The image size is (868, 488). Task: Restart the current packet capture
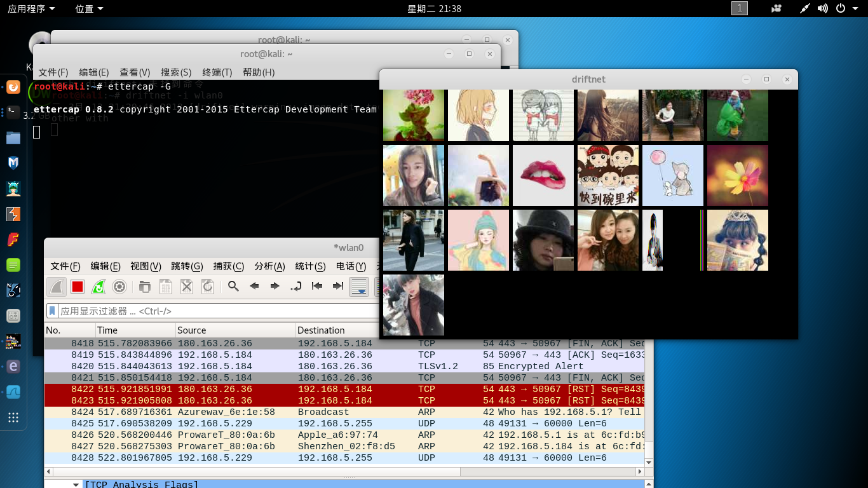pyautogui.click(x=98, y=287)
